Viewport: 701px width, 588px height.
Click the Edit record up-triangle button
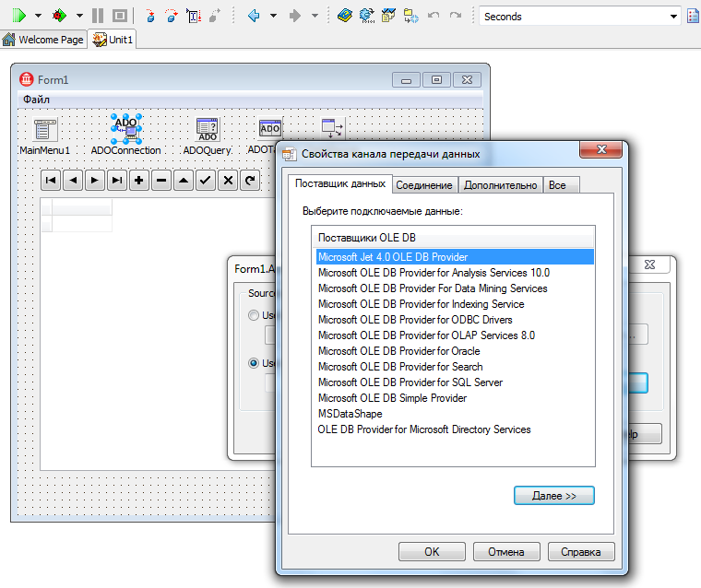coord(184,181)
